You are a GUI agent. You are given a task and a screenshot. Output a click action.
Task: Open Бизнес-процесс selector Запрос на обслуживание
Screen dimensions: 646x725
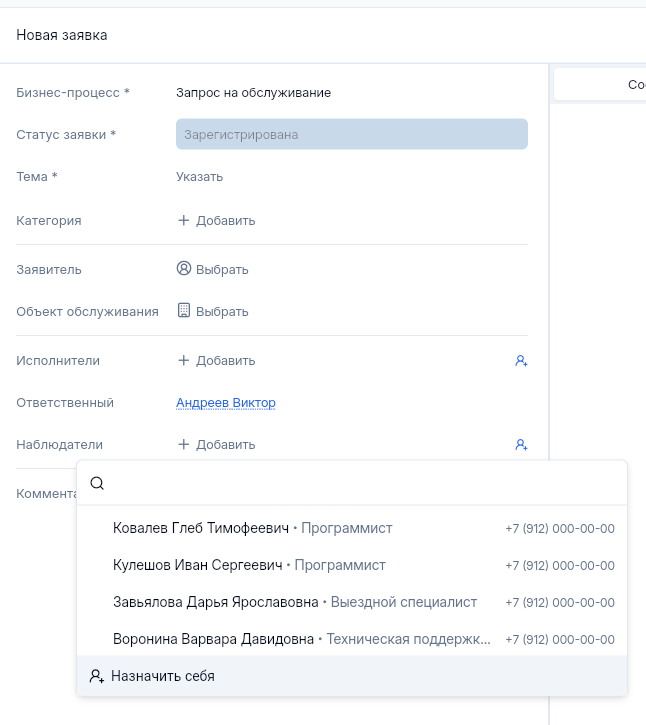253,93
